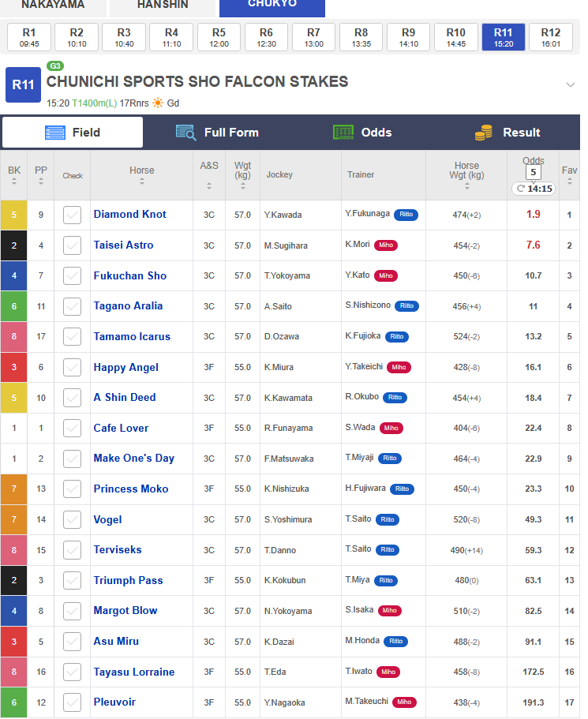This screenshot has width=588, height=719.
Task: Select race R10 at 14:45
Action: point(456,37)
